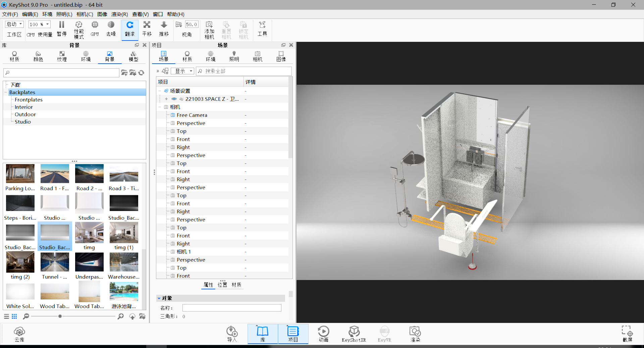Open the 渲染(R) menu
Screen dimensions: 644x348
120,14
